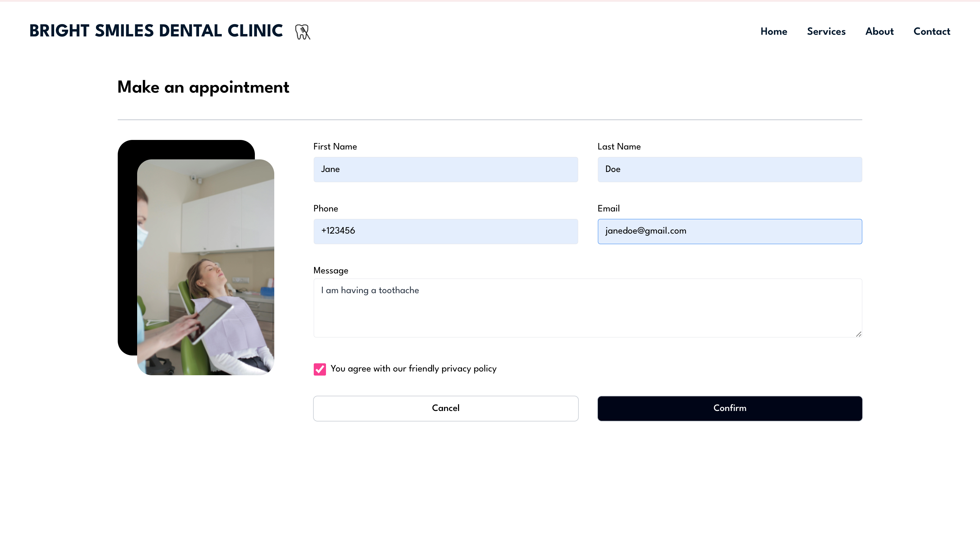Image resolution: width=980 pixels, height=555 pixels.
Task: Select the Phone input field
Action: click(x=445, y=231)
